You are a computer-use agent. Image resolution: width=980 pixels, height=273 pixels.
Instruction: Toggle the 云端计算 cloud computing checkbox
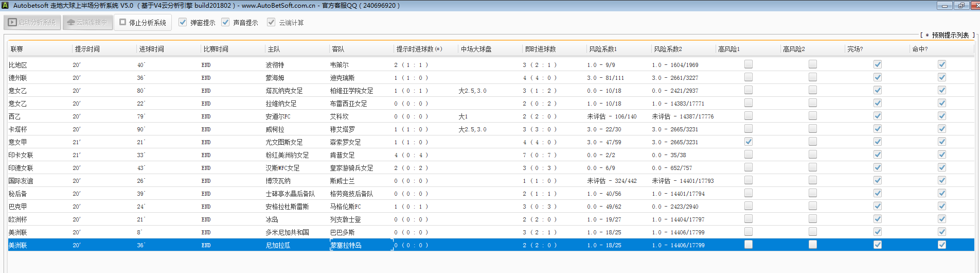pos(271,22)
